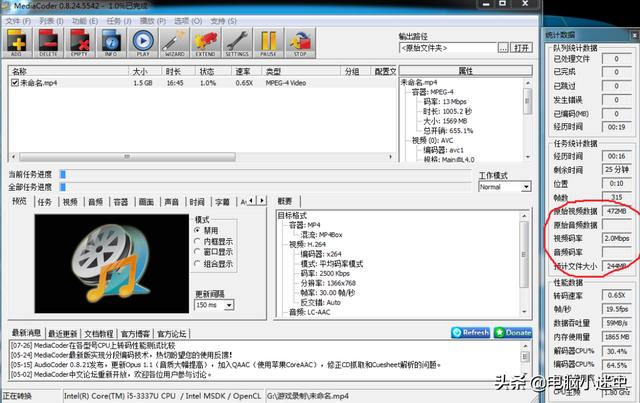Open the 最新消息 news tab
The height and width of the screenshot is (403, 640).
26,333
